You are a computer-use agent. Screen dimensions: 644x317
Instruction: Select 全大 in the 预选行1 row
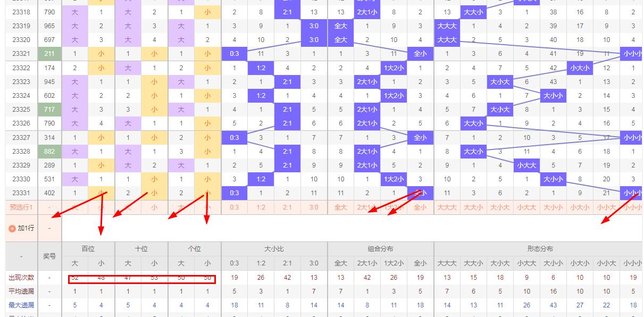[340, 207]
